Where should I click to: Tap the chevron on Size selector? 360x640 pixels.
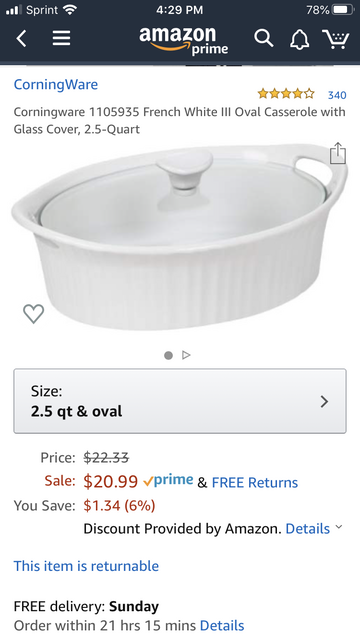pos(324,401)
